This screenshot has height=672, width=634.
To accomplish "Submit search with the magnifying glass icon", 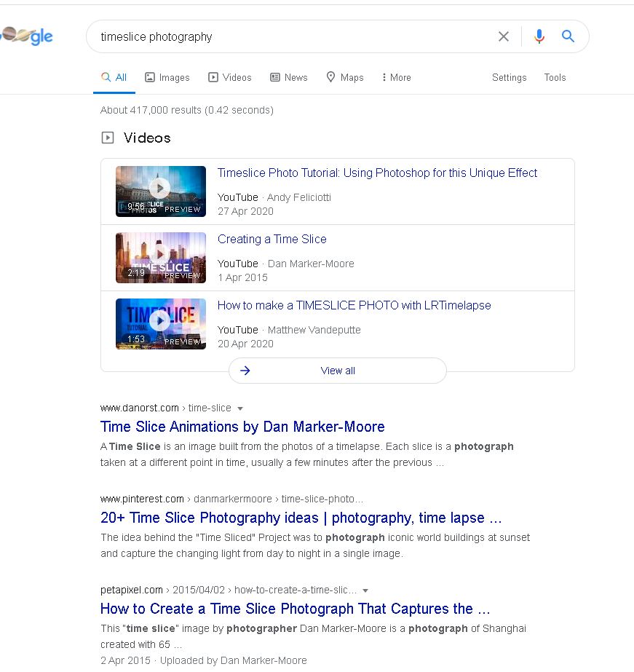I will point(568,36).
